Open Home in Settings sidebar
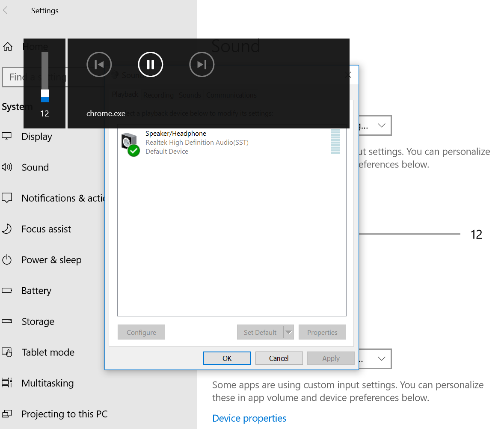The width and height of the screenshot is (504, 429). click(x=26, y=47)
